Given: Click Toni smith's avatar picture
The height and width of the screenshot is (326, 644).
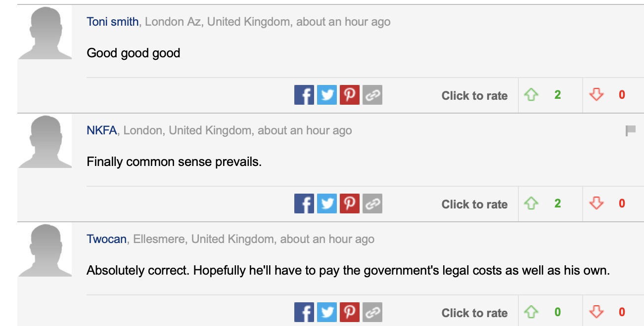Looking at the screenshot, I should pos(45,33).
